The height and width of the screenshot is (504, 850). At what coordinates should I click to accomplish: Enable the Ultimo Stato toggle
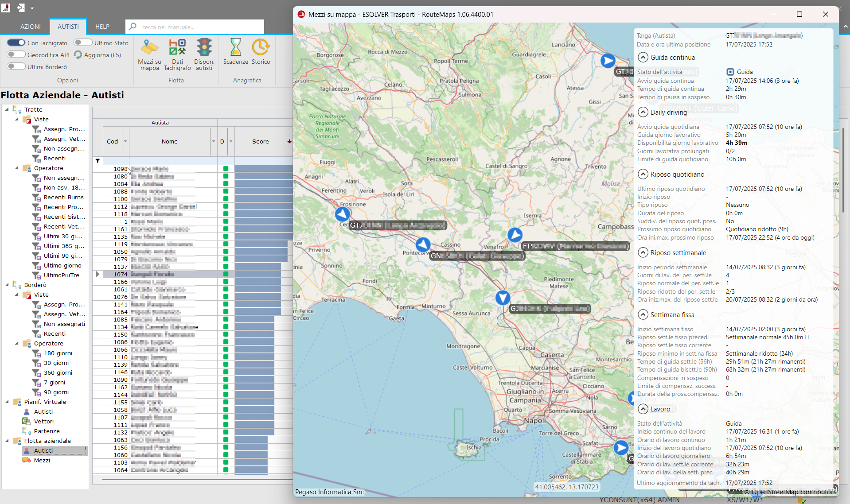tap(83, 43)
